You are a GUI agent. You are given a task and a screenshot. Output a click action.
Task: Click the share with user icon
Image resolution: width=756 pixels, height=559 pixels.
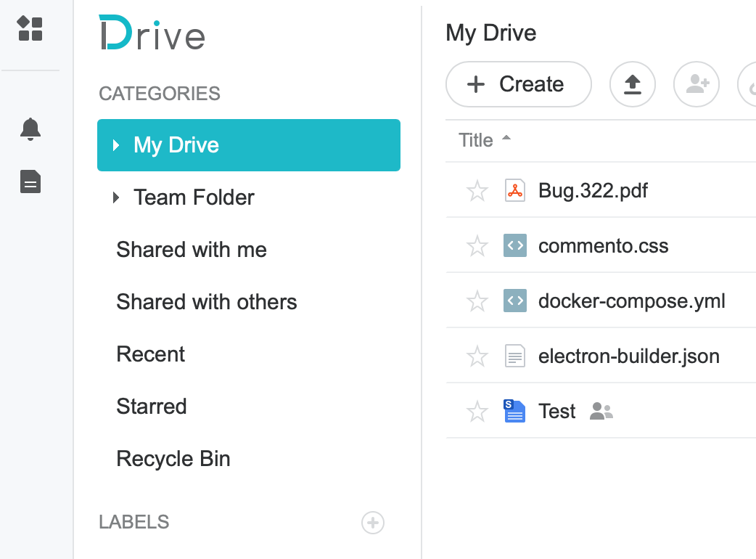pyautogui.click(x=696, y=84)
